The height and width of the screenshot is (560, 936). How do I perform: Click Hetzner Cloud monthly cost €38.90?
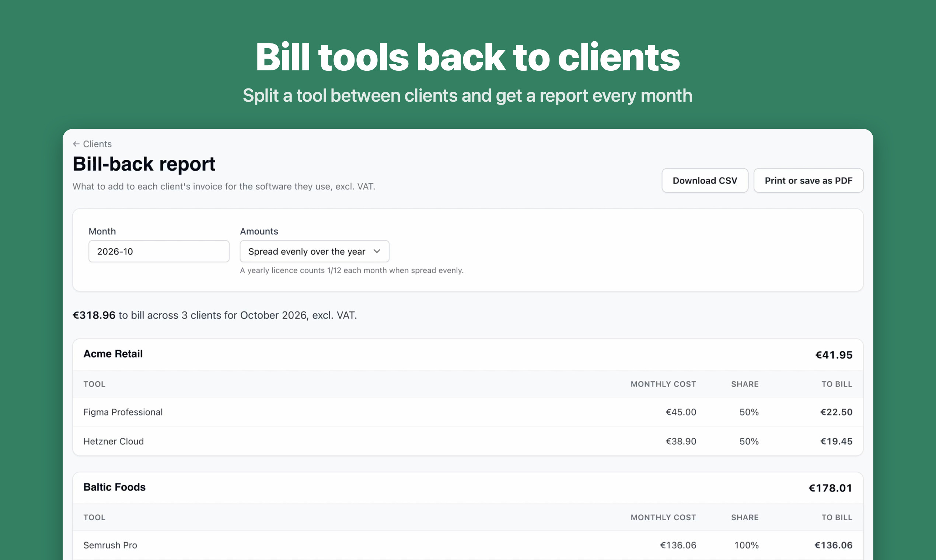[x=681, y=441]
